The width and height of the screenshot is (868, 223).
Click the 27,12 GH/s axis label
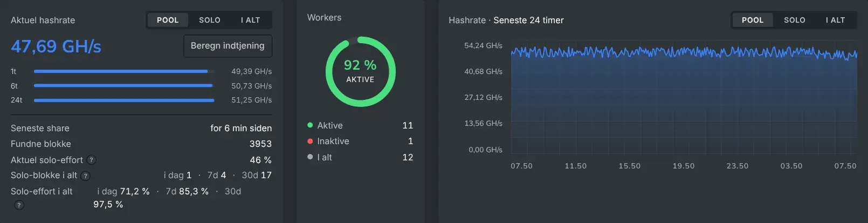point(483,97)
